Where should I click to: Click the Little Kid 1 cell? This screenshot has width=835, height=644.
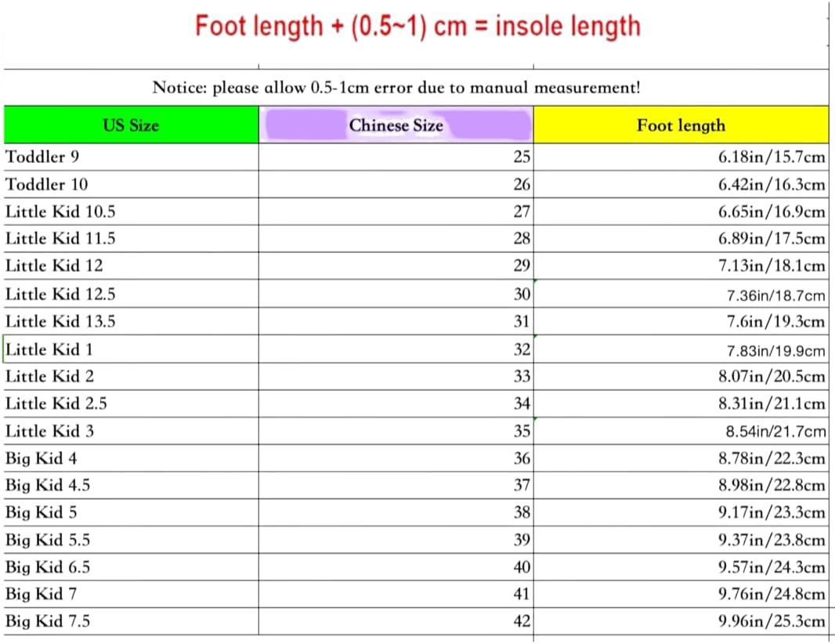click(x=131, y=349)
